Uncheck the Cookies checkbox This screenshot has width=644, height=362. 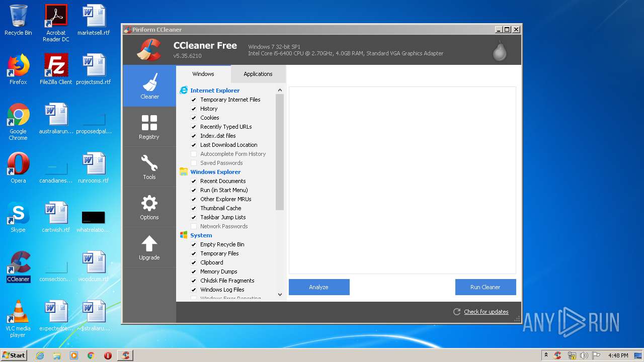click(x=194, y=118)
